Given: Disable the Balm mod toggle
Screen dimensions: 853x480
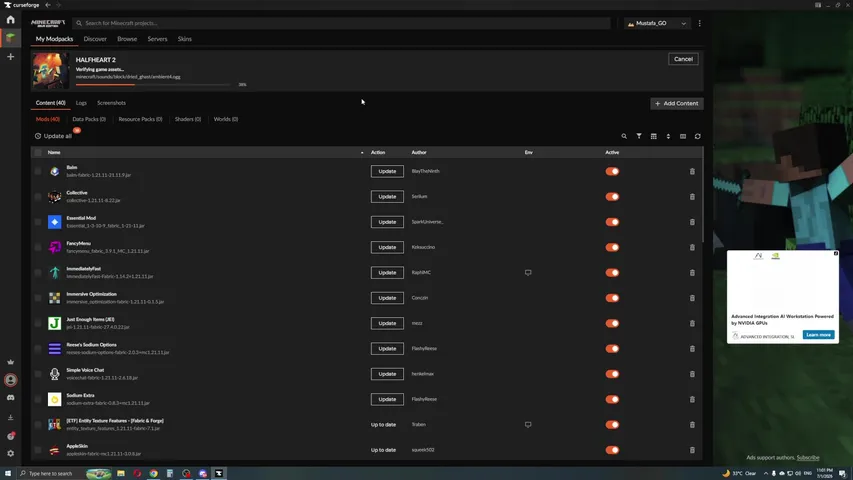Looking at the screenshot, I should pos(612,171).
